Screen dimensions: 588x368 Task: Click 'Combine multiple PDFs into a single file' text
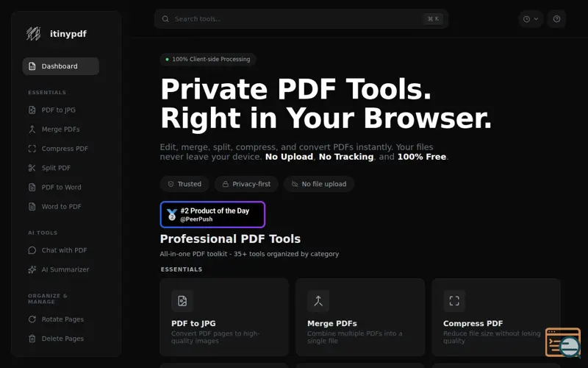point(355,337)
